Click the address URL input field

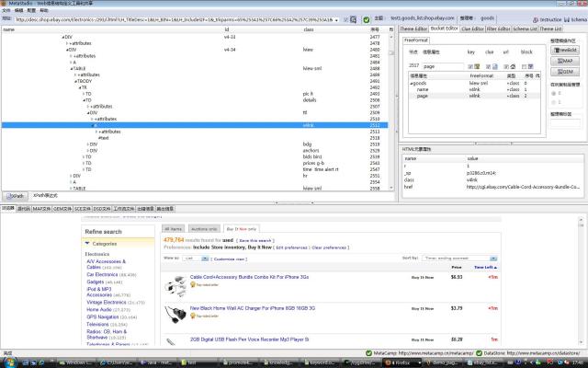175,19
